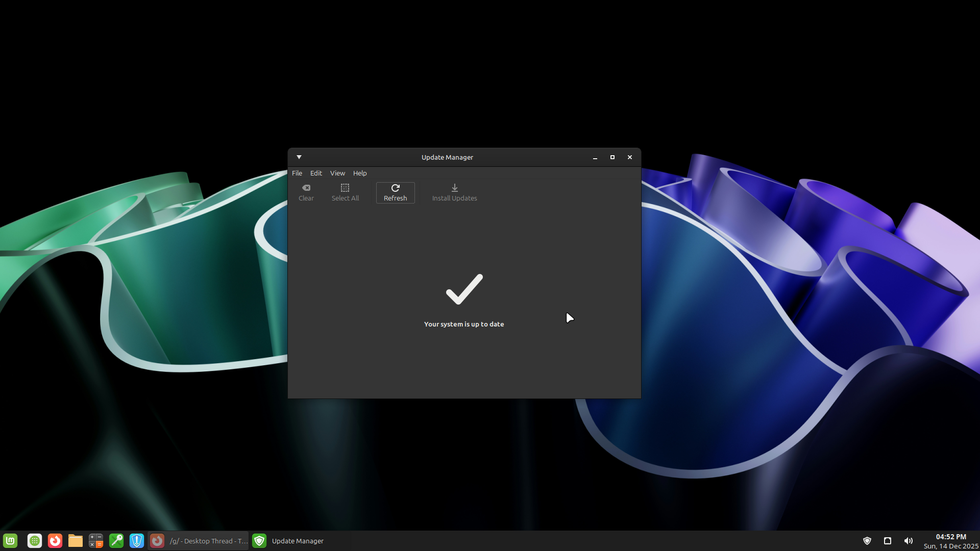Open the green key password app

click(x=116, y=541)
